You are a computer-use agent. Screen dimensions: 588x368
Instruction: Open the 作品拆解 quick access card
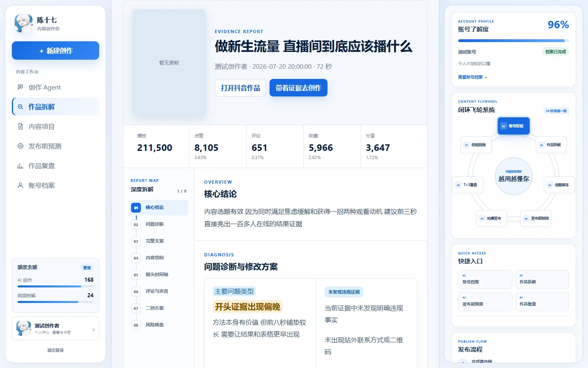click(542, 279)
